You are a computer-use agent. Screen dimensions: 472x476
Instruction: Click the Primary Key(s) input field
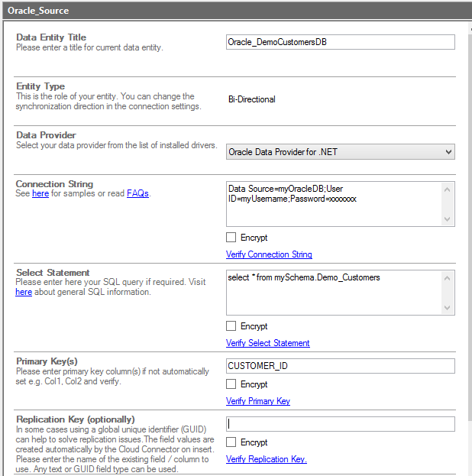click(340, 366)
